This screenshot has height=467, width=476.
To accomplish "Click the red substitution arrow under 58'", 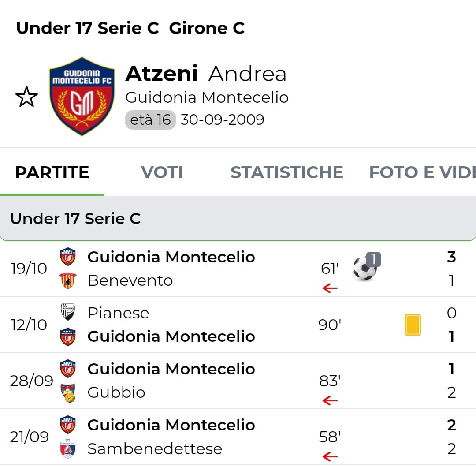I will [x=330, y=456].
